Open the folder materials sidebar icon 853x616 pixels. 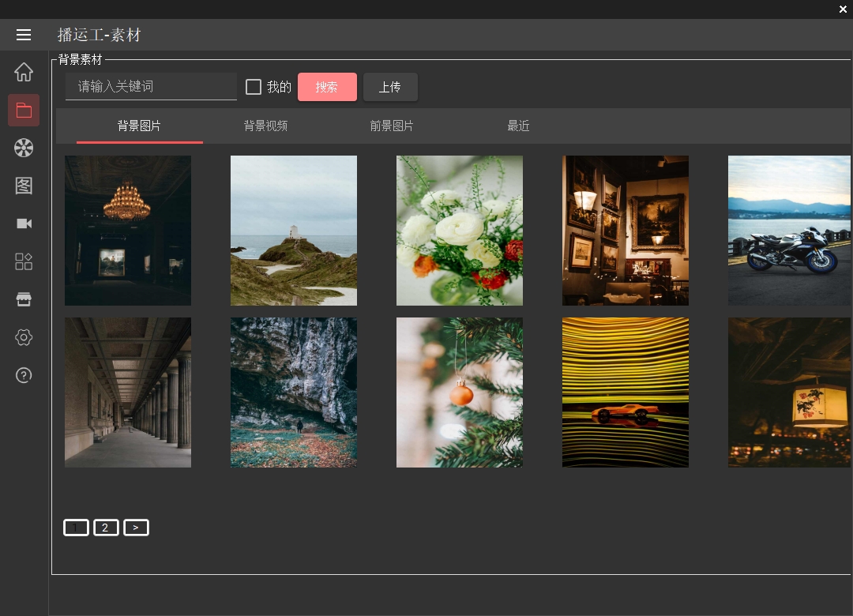tap(24, 111)
